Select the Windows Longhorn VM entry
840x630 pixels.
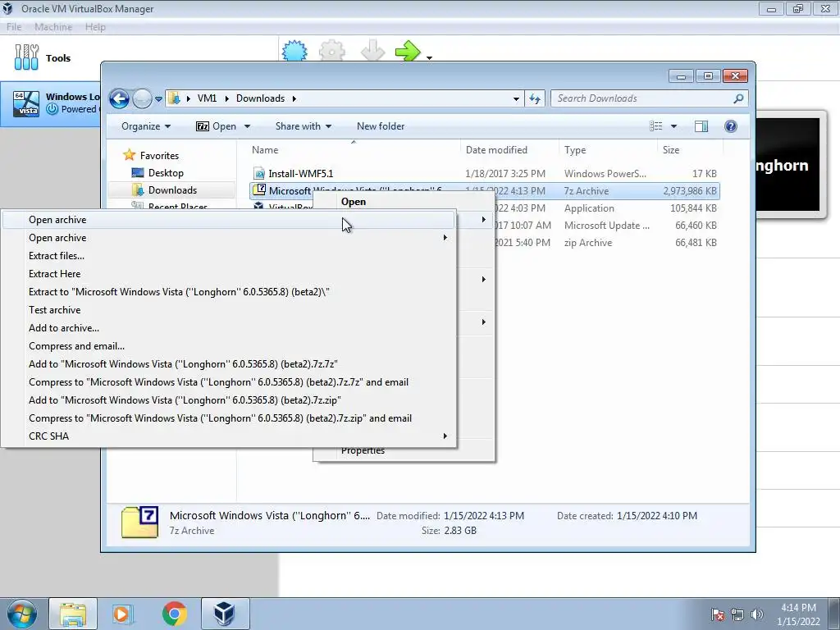coord(51,103)
